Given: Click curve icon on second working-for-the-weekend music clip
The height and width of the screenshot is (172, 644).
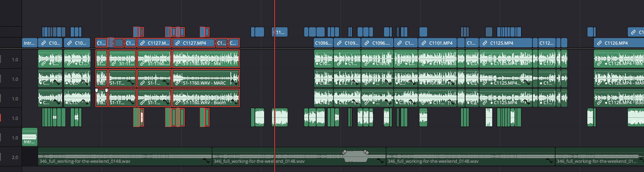Looking at the screenshot, I should click(x=380, y=160).
